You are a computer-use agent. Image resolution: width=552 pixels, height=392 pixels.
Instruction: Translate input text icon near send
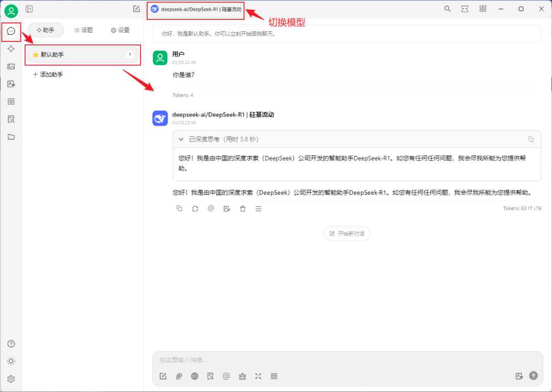tap(519, 376)
